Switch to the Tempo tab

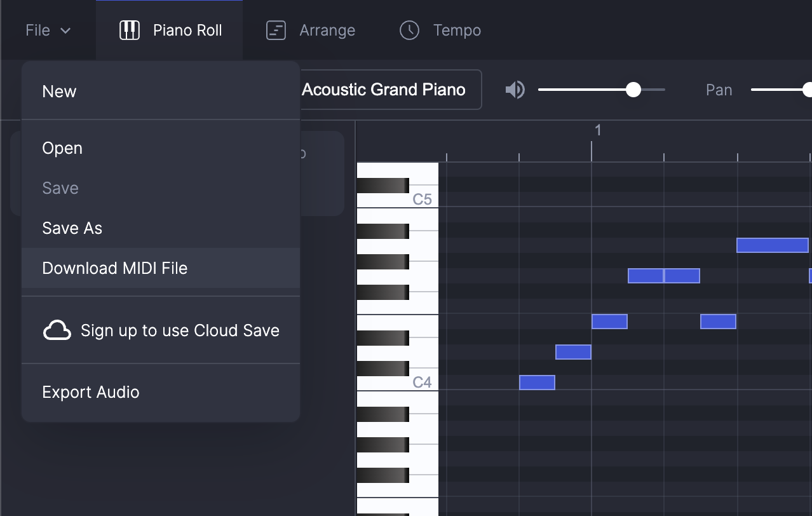point(456,30)
